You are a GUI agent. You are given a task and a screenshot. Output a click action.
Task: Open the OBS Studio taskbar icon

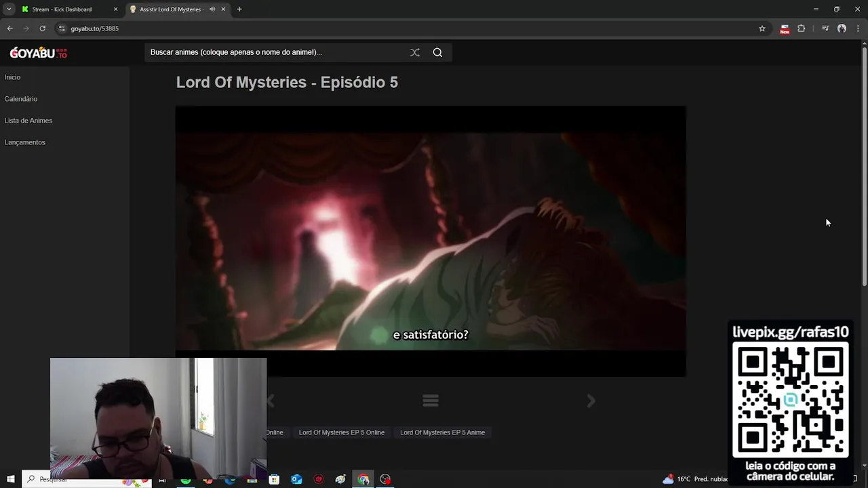[385, 479]
